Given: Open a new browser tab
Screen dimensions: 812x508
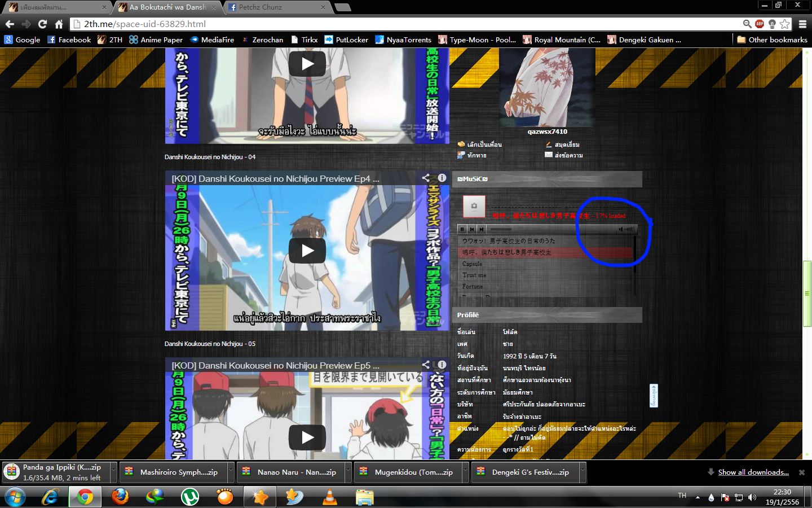Looking at the screenshot, I should pos(342,7).
